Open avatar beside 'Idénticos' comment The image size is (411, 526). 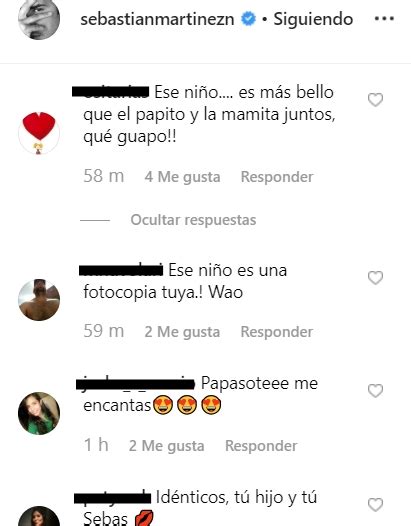pyautogui.click(x=39, y=516)
